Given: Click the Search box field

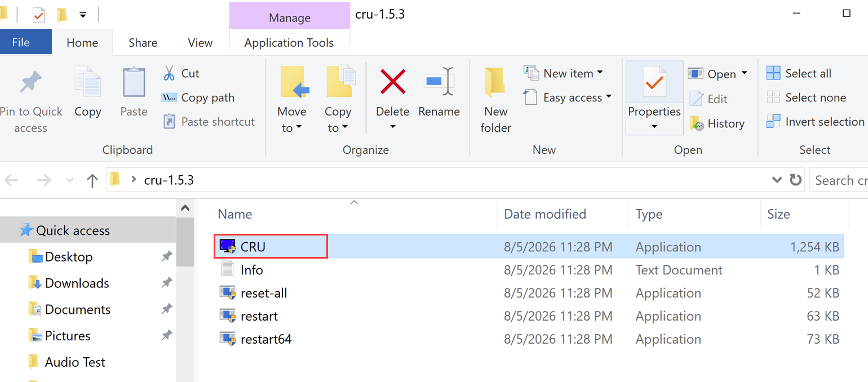Looking at the screenshot, I should click(x=839, y=180).
